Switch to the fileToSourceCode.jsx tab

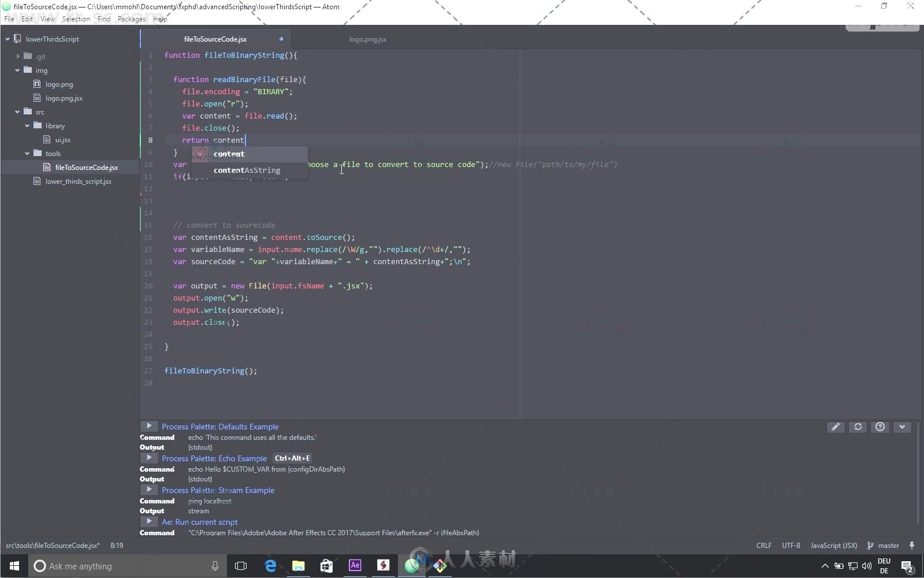[x=215, y=39]
